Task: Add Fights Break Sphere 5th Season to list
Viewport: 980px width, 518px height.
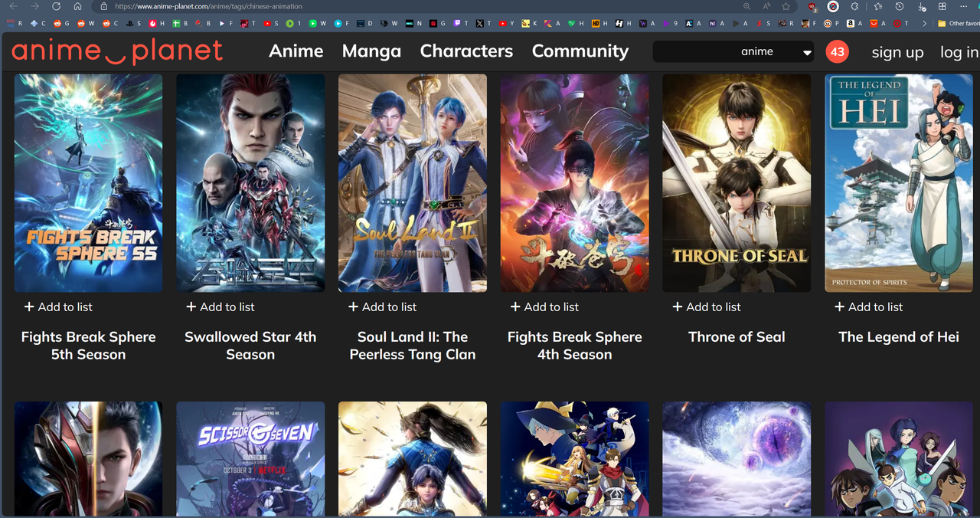Action: (x=58, y=307)
